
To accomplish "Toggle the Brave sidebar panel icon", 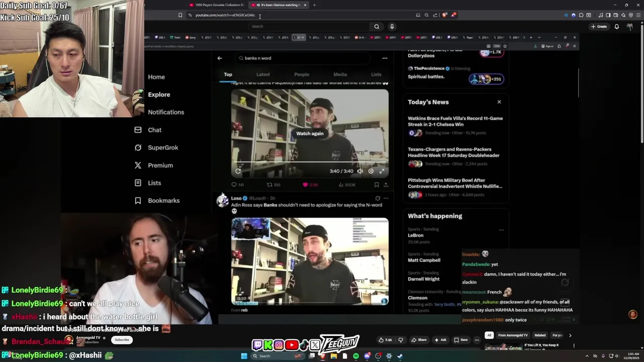I will 608,15.
